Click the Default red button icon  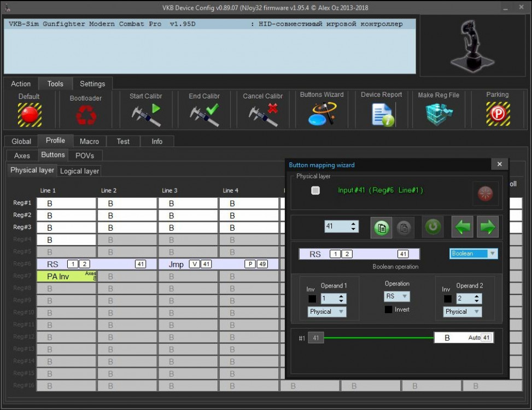tap(29, 114)
